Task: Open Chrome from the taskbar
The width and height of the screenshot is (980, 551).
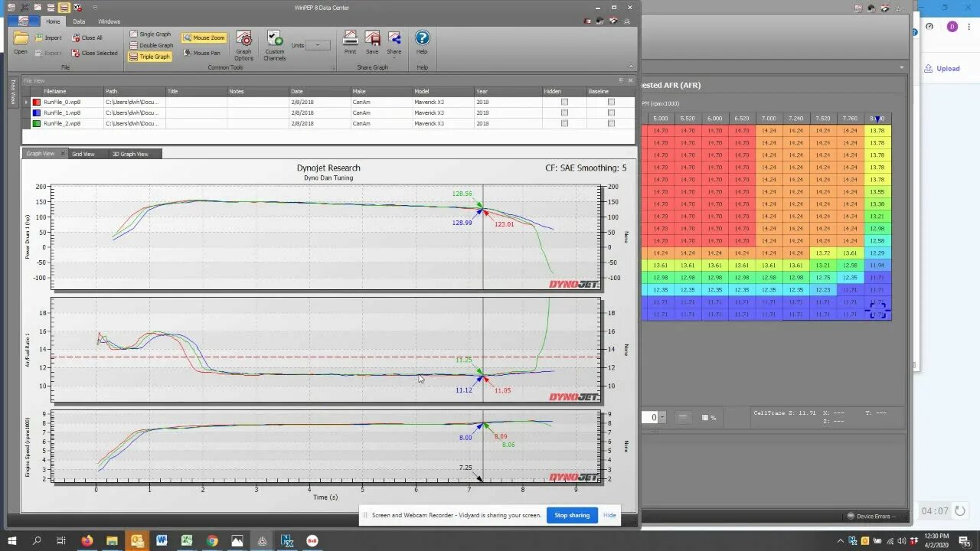Action: pos(212,540)
